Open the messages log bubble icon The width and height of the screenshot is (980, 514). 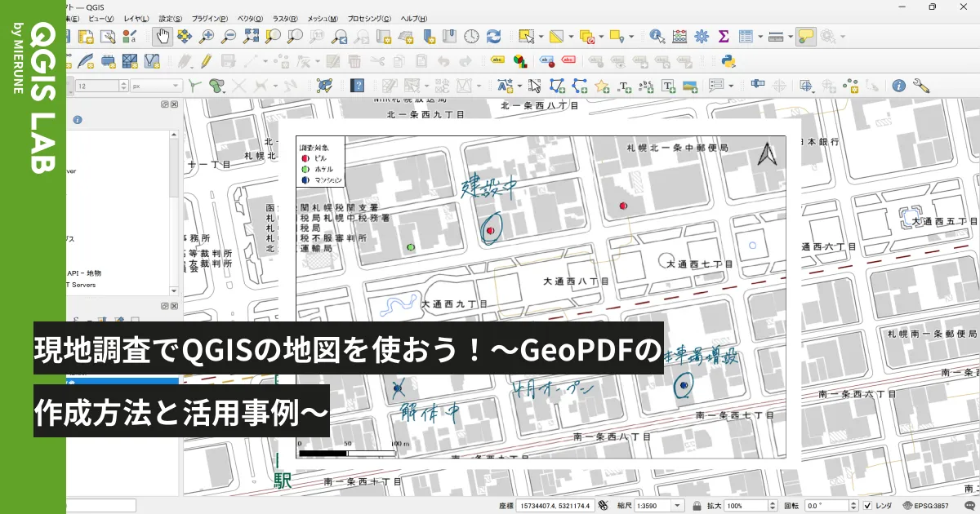point(969,504)
